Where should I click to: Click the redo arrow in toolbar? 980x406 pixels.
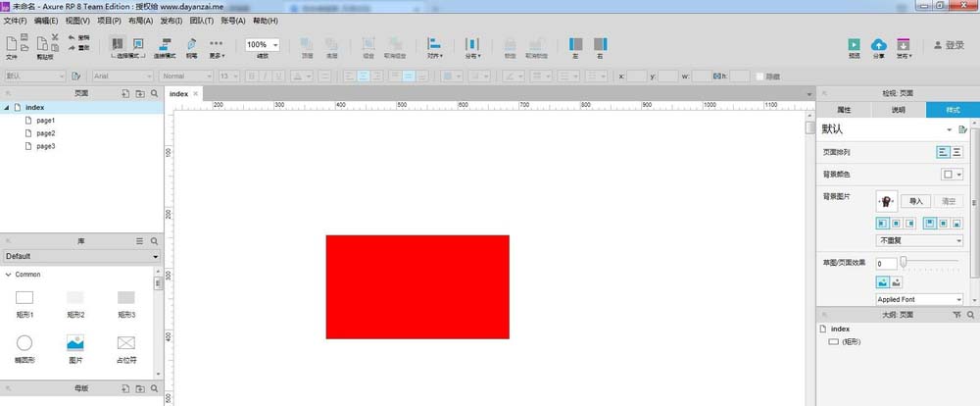pos(72,47)
